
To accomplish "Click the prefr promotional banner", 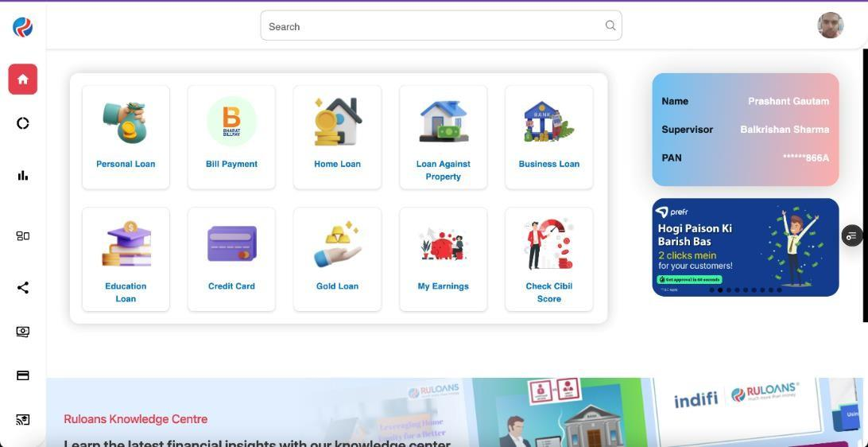I will point(746,247).
